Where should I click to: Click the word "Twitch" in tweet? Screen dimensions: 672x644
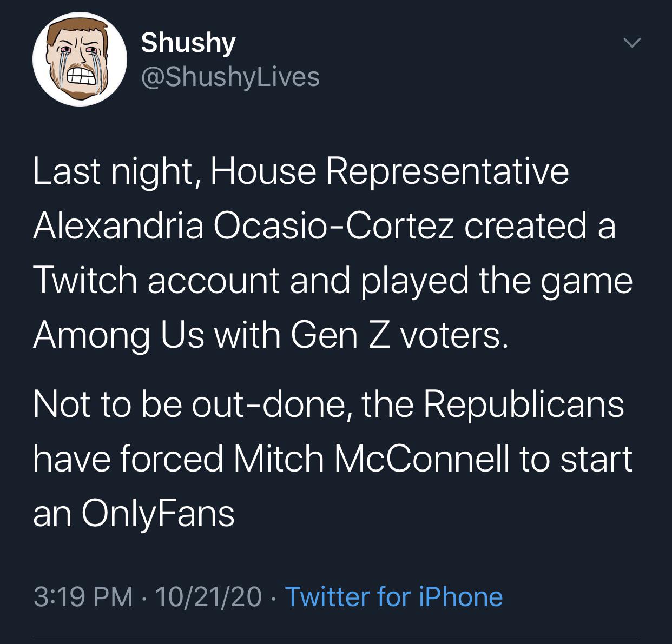85,281
